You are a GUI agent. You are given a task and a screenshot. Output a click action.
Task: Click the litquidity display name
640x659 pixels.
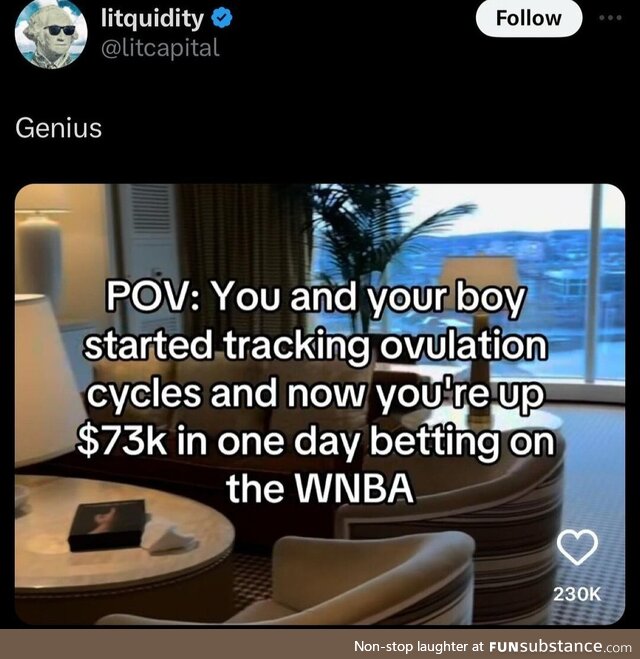[x=152, y=18]
